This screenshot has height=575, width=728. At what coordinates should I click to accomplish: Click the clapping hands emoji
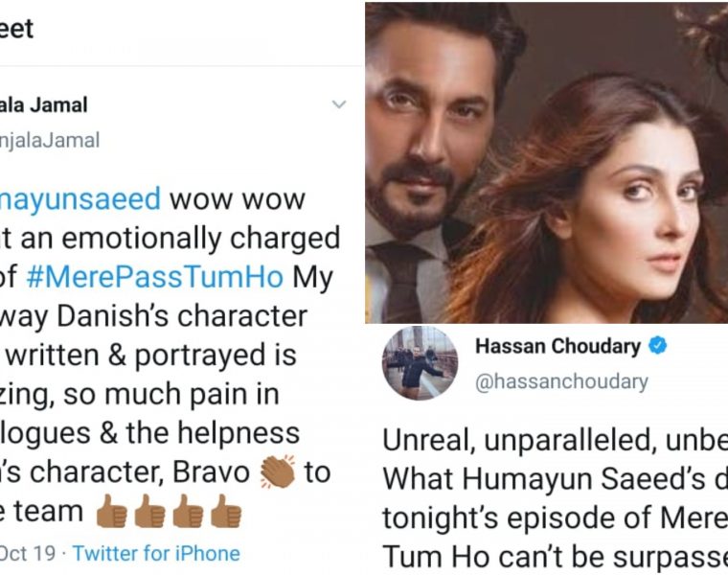coord(277,471)
